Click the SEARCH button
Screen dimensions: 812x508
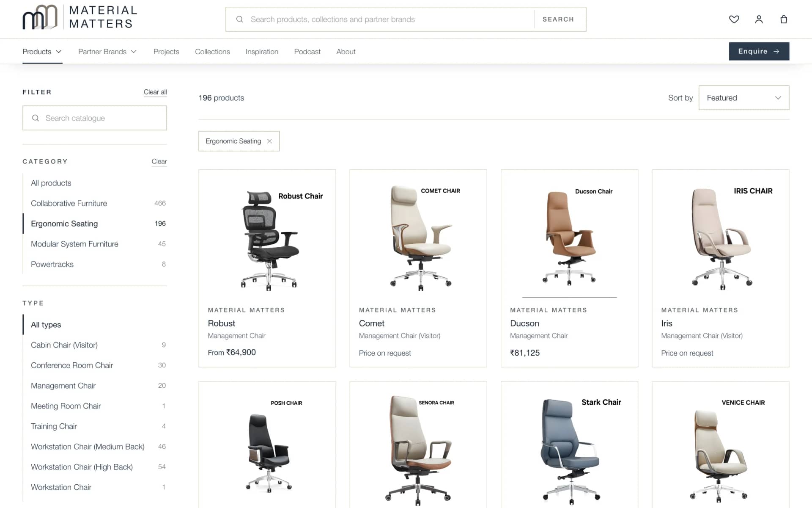pyautogui.click(x=558, y=19)
